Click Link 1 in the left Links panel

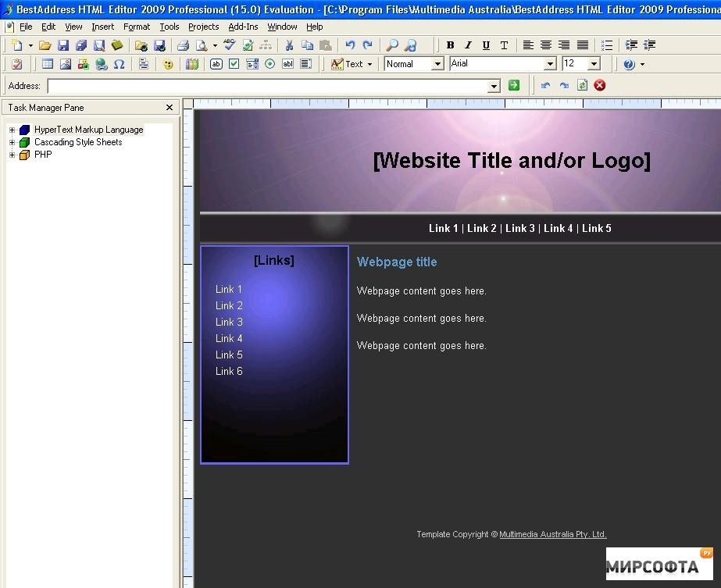pyautogui.click(x=229, y=289)
